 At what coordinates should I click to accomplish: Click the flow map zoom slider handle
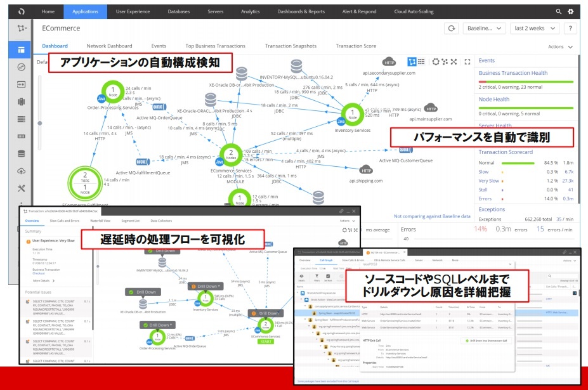[x=40, y=123]
